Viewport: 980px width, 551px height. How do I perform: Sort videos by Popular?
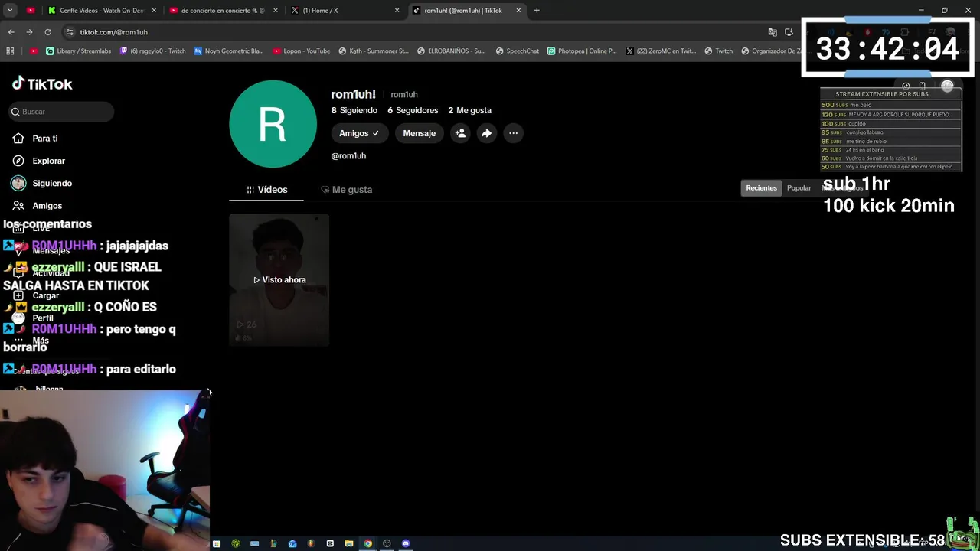click(x=799, y=187)
